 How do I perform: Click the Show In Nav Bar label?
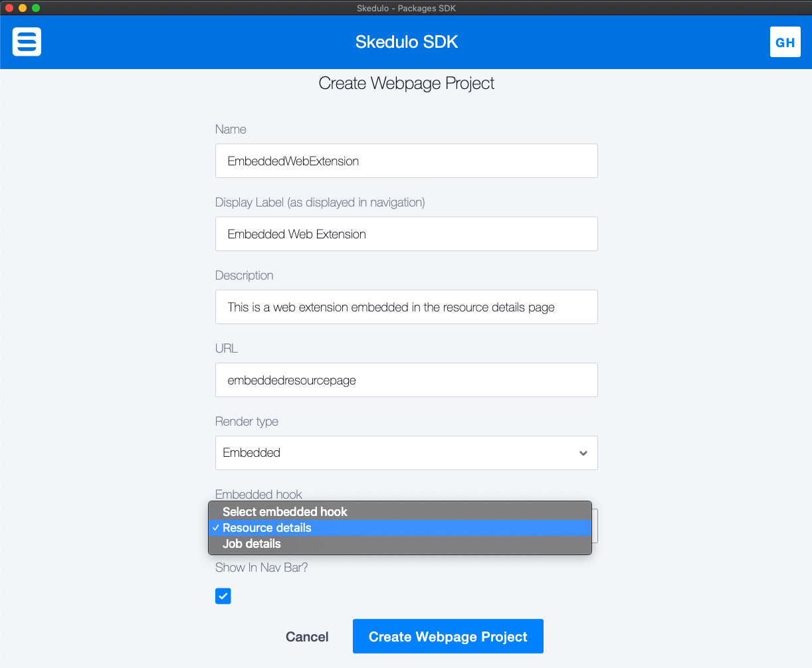pos(261,568)
